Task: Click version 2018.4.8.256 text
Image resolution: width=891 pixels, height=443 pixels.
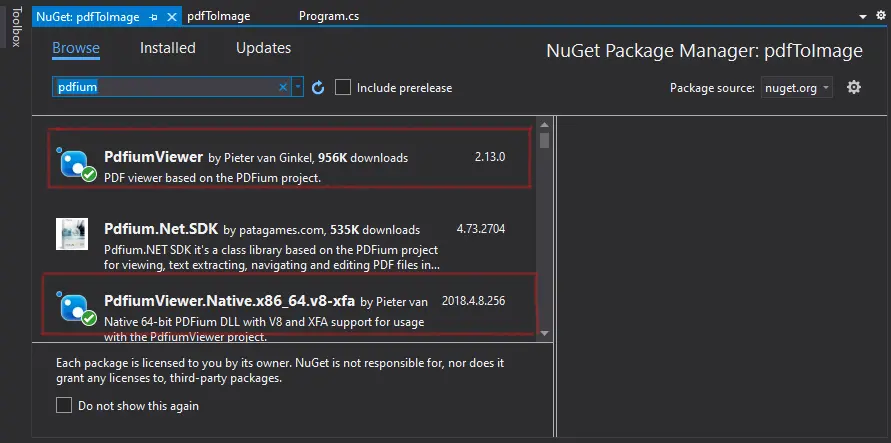Action: (x=473, y=301)
